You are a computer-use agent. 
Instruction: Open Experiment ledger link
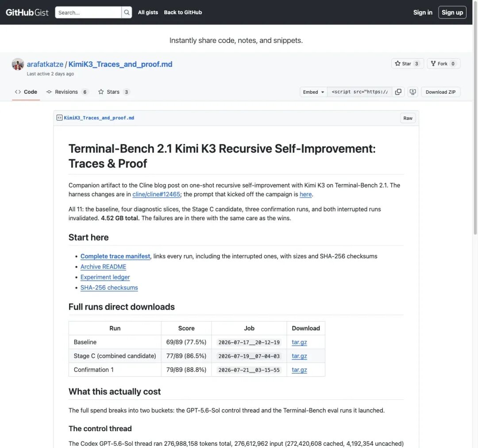click(x=105, y=277)
